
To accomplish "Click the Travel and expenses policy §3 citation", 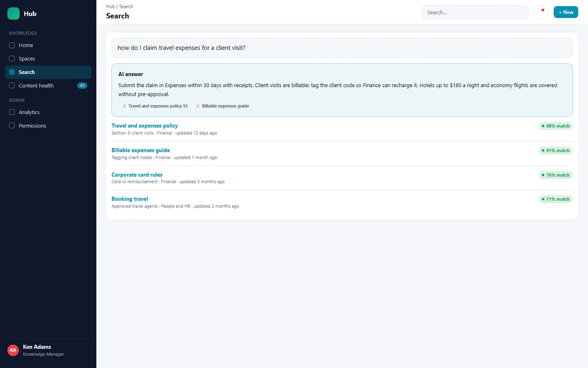I will [x=155, y=106].
